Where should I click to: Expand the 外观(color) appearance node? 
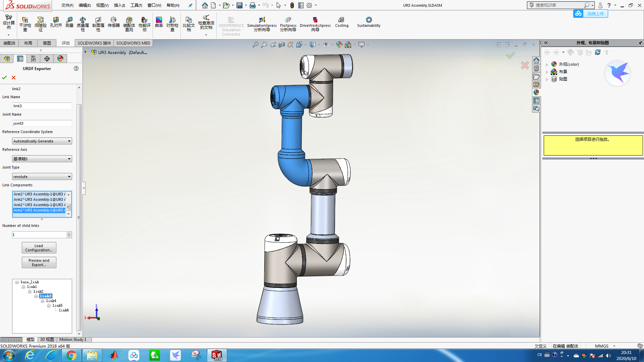[x=547, y=64]
